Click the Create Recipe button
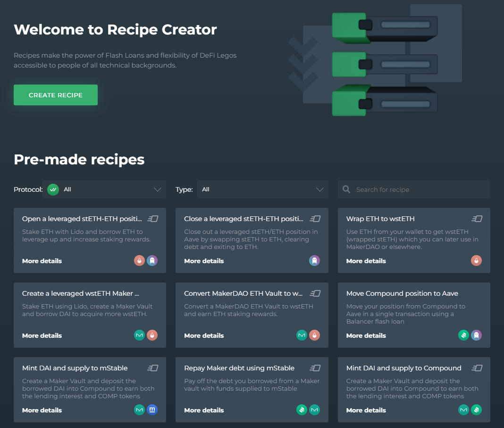Screen dimensions: 504x428 56,95
